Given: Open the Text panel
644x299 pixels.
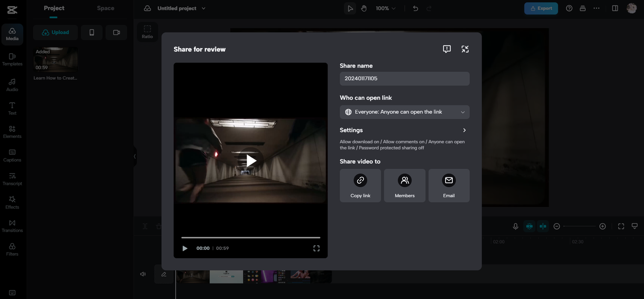Looking at the screenshot, I should (x=12, y=108).
